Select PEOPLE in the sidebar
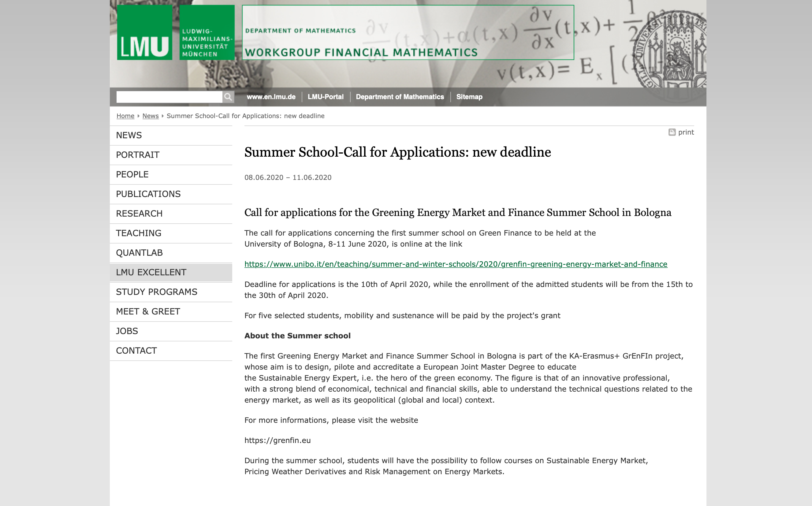 click(171, 175)
